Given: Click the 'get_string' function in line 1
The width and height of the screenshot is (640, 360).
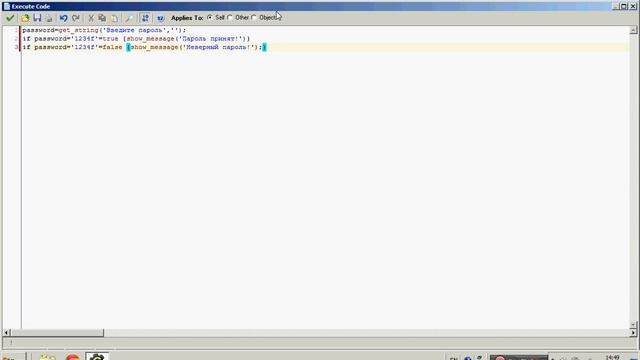Looking at the screenshot, I should pyautogui.click(x=78, y=30).
